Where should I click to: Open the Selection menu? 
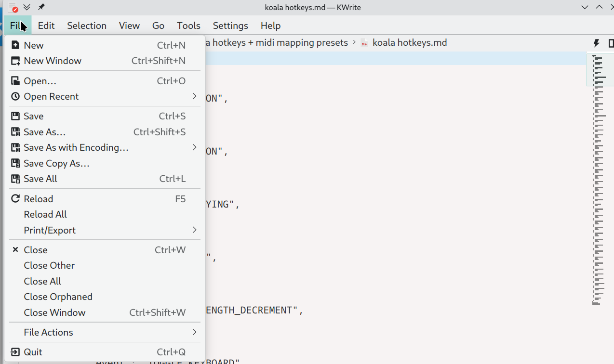click(x=87, y=26)
